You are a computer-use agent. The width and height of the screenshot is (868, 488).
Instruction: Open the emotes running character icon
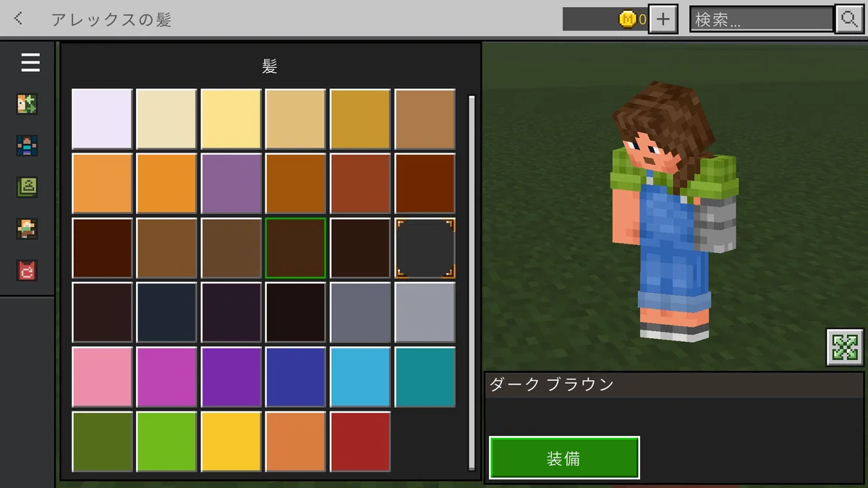tap(27, 229)
